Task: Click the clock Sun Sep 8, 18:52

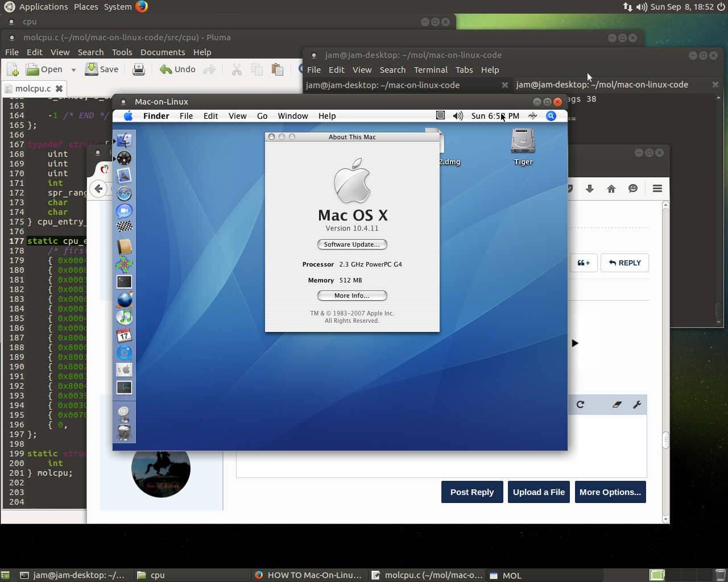Action: coord(682,7)
